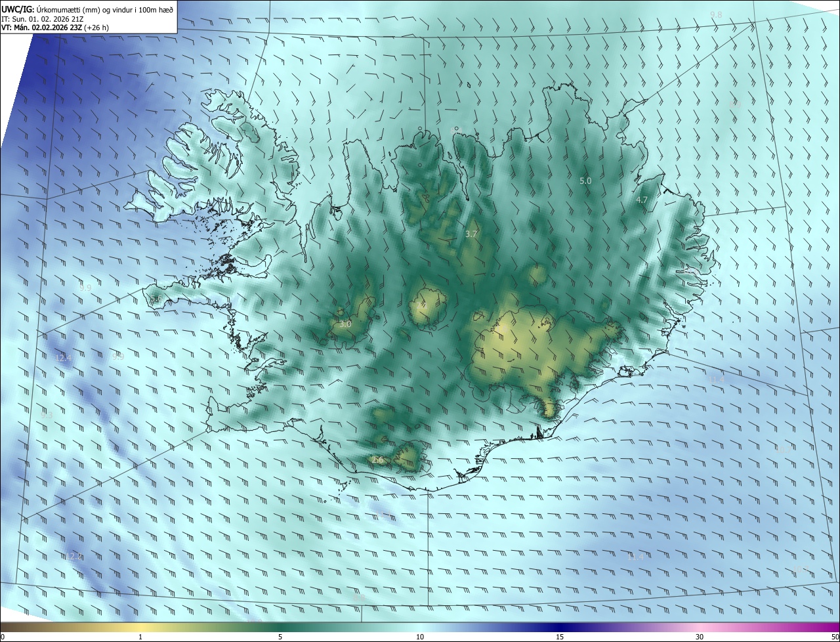The image size is (840, 642).
Task: Click the '50' tick label on the color scale
Action: click(x=835, y=637)
